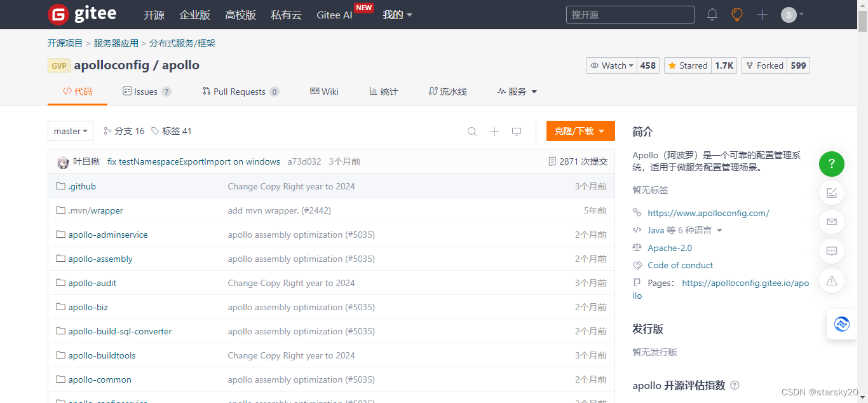Click the 开源项目 breadcrumb
Screen dimensions: 868x403
coord(65,43)
